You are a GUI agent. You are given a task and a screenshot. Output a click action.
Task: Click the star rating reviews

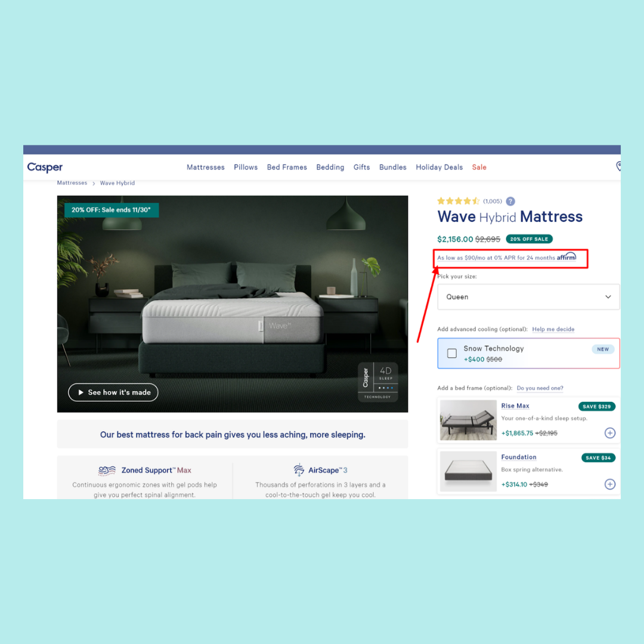[469, 201]
